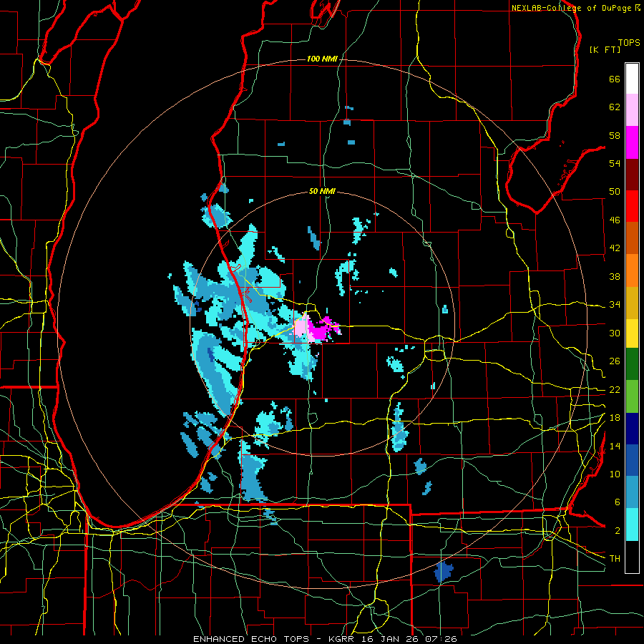644x644 pixels.
Task: Click the dark green 30 kft legend swatch
Action: (632, 364)
